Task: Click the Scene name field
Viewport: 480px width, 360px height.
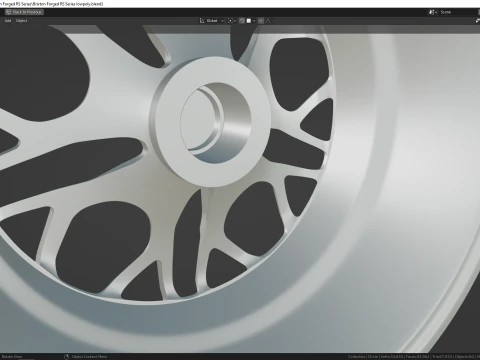Action: (x=458, y=12)
